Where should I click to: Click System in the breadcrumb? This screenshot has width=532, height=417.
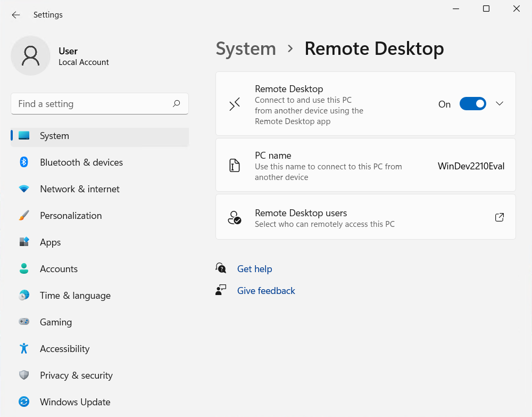coord(246,49)
